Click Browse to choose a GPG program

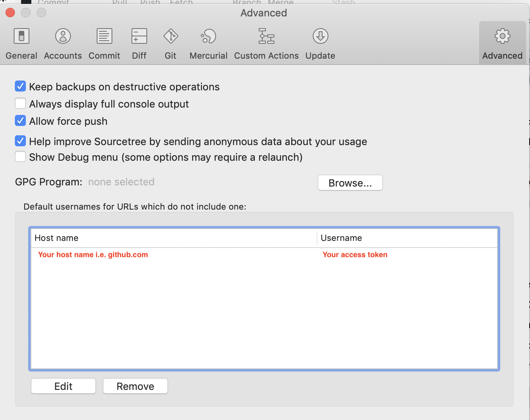coord(350,183)
